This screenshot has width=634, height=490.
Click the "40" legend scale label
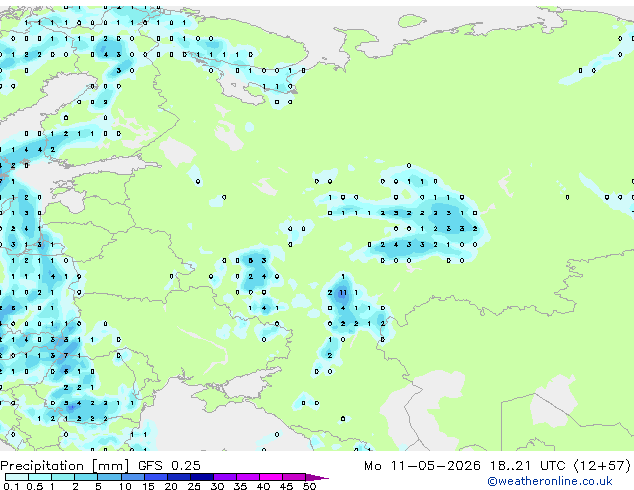click(264, 486)
